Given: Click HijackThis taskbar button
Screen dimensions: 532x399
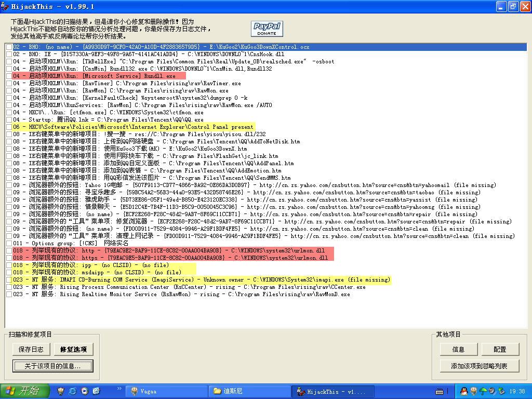Looking at the screenshot, I should 333,392.
